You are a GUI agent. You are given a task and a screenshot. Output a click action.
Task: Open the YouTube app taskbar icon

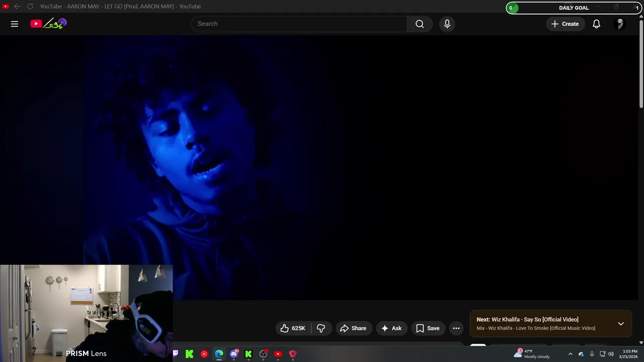pyautogui.click(x=278, y=354)
